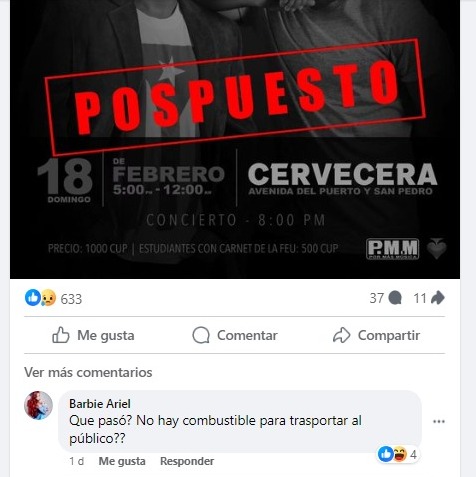This screenshot has height=477, width=476.
Task: Click the thumbs-up icon on Me gusta
Action: [x=61, y=335]
